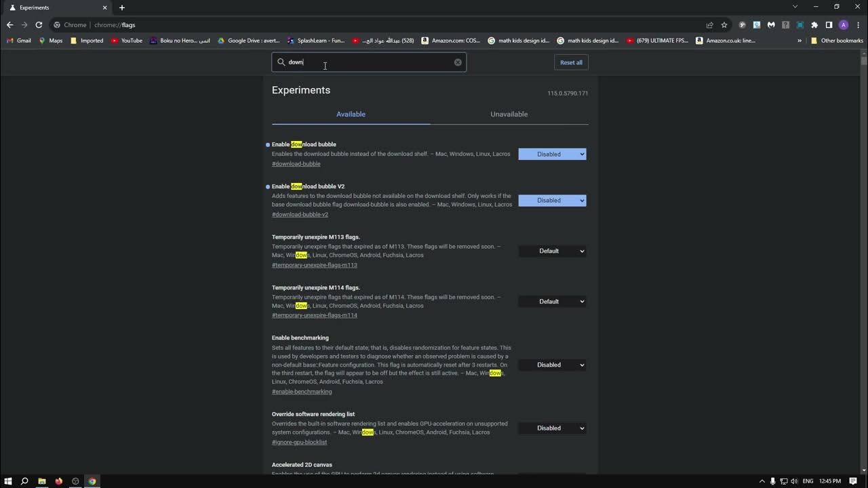Open the taskbar volume control
The height and width of the screenshot is (488, 868).
[x=795, y=481]
